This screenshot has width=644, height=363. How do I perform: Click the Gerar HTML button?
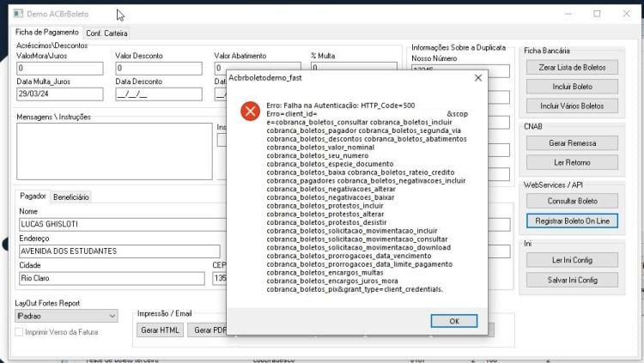pos(161,330)
